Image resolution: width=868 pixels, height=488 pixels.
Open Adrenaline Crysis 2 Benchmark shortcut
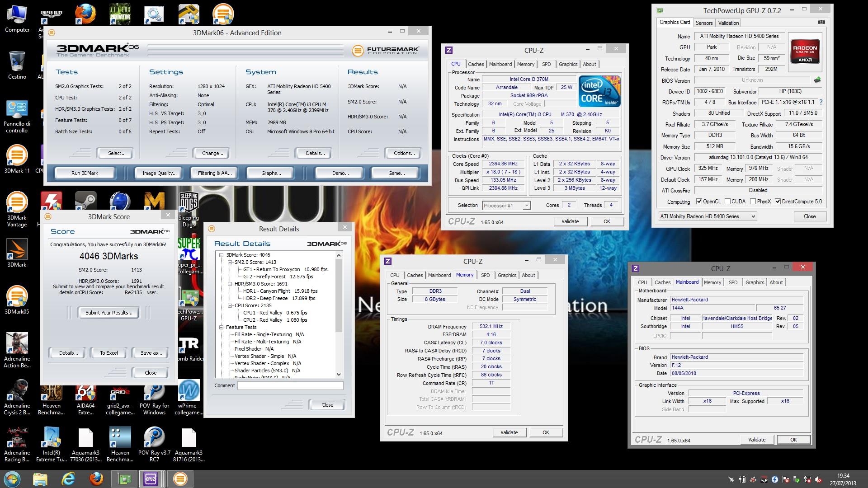17,398
